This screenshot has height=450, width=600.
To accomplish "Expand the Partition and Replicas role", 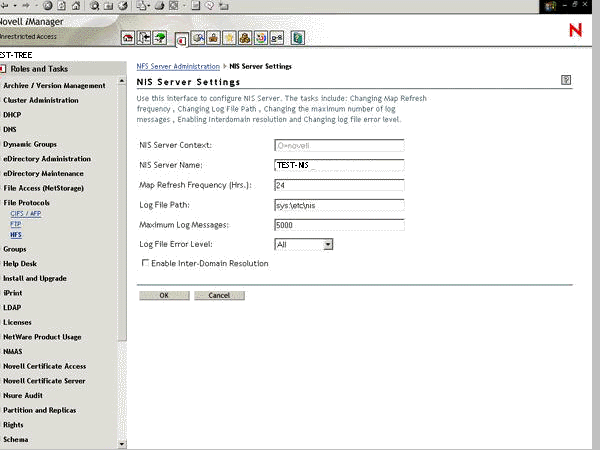I will click(x=40, y=410).
